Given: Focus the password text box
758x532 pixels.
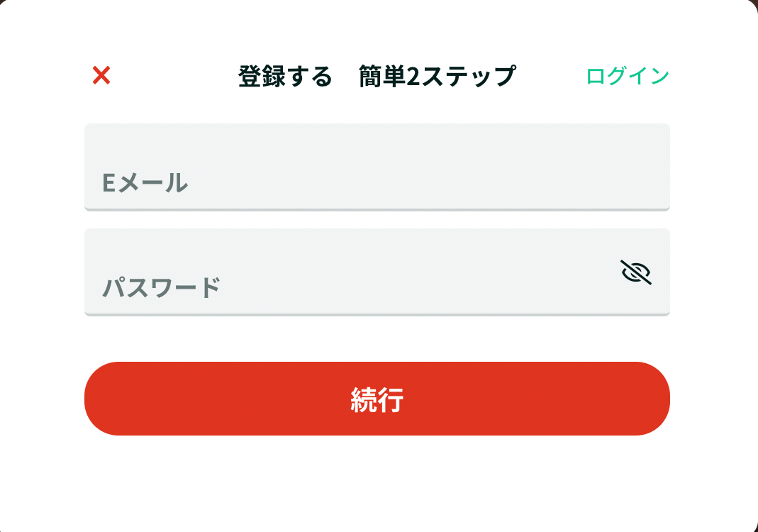Looking at the screenshot, I should [x=377, y=272].
